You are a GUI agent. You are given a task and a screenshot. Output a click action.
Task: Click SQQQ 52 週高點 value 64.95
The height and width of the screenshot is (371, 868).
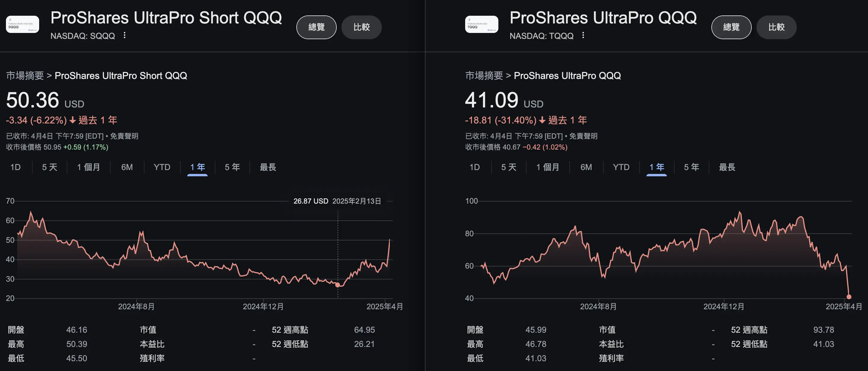[x=365, y=330]
